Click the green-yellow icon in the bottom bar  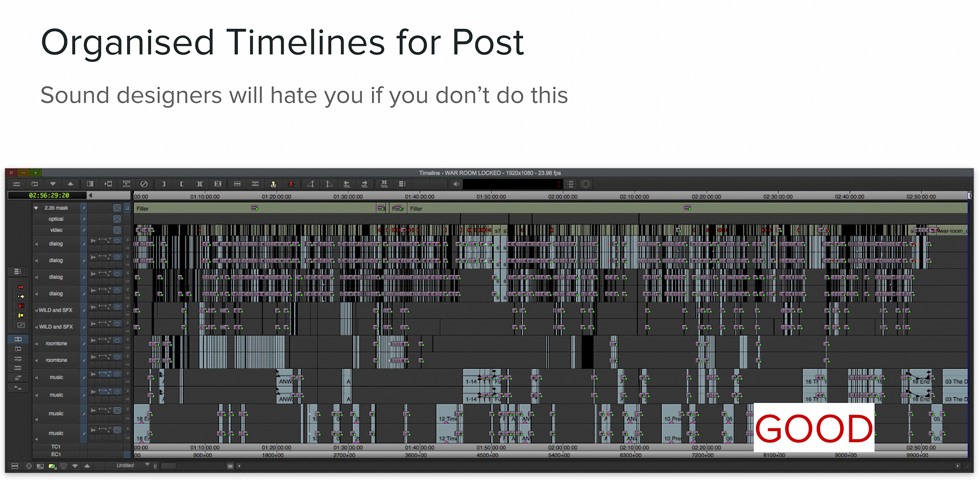(52, 466)
